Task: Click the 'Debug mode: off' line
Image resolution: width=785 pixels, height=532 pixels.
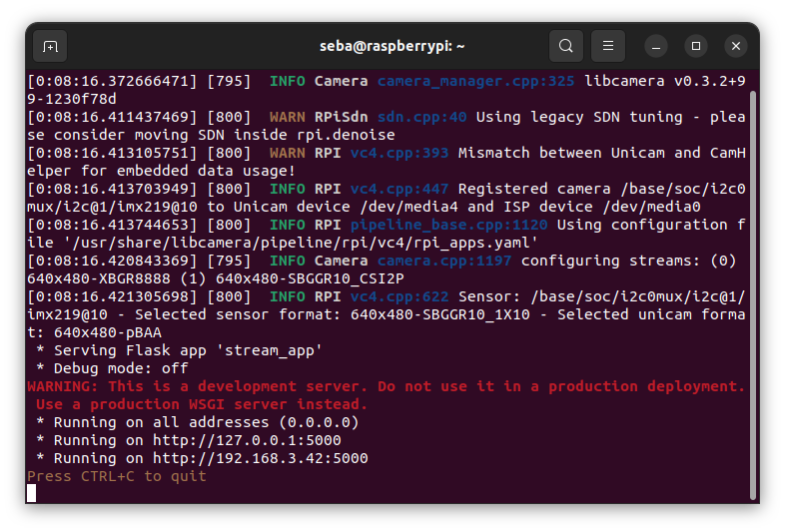Action: tap(113, 369)
